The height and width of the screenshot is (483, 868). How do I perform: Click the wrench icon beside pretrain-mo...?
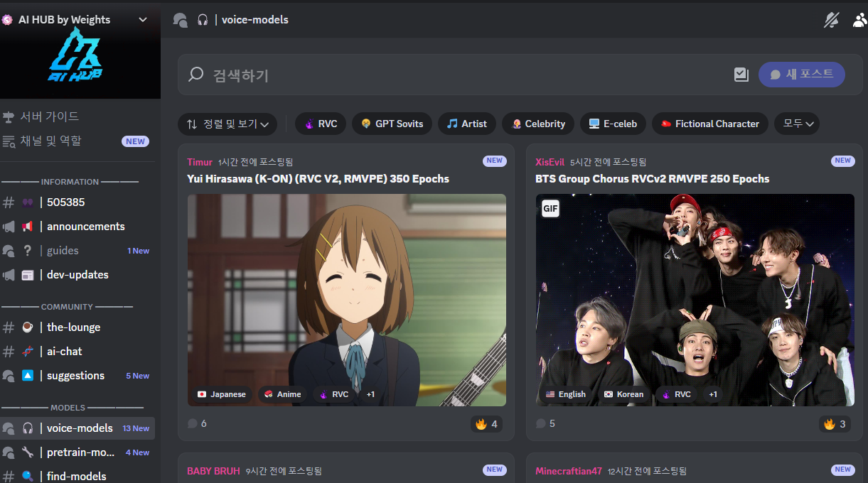pos(27,452)
